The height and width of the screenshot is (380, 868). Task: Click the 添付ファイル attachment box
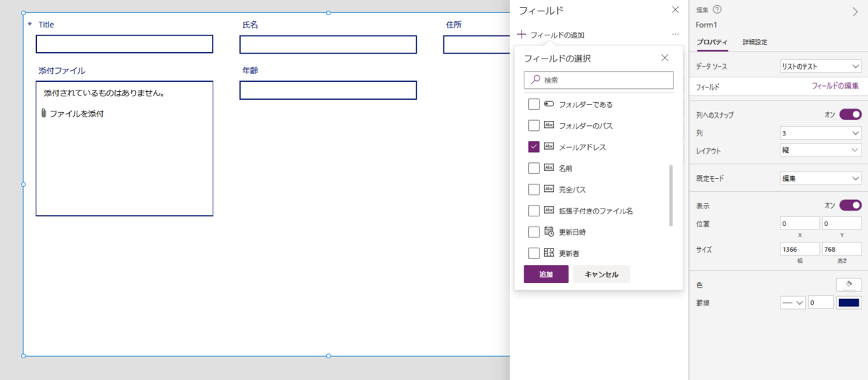pyautogui.click(x=124, y=148)
